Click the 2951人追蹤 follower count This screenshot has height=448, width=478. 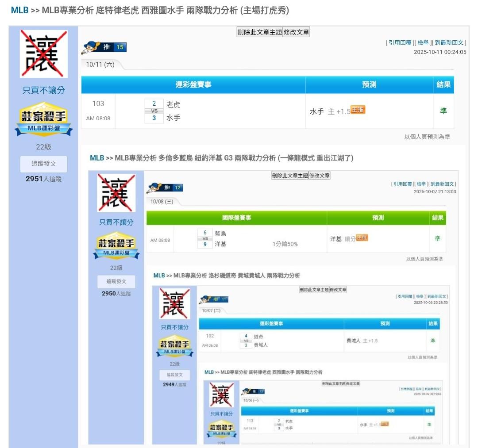click(x=43, y=179)
